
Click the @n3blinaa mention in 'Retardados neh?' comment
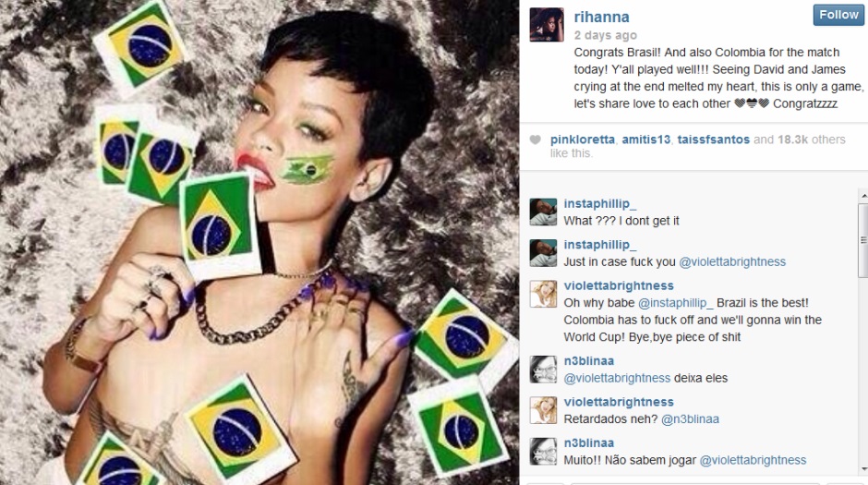(x=690, y=419)
